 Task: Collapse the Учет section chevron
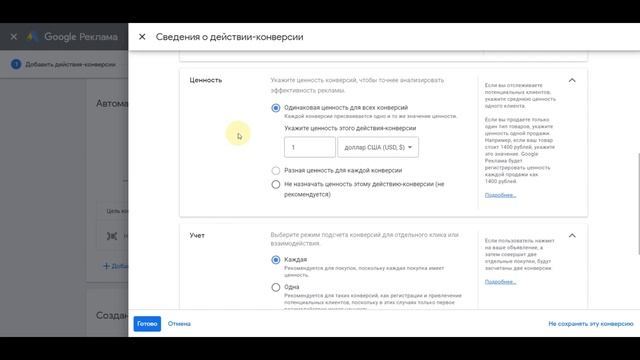click(572, 236)
